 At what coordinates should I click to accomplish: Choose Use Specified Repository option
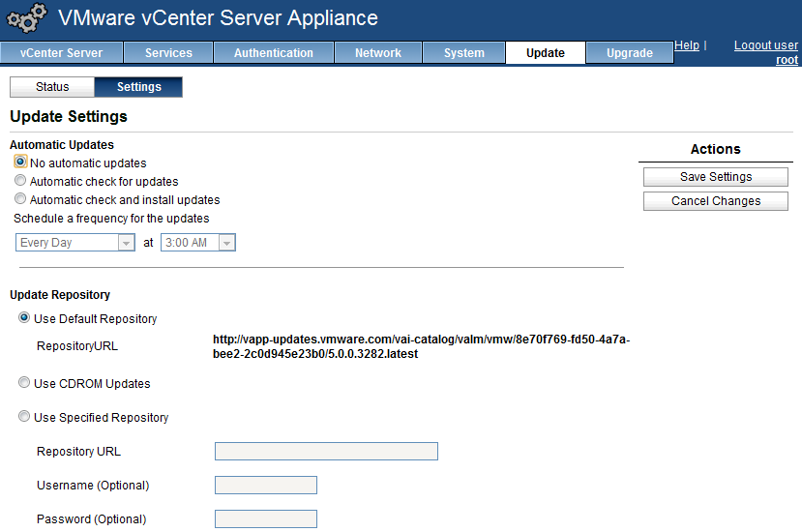coord(24,417)
